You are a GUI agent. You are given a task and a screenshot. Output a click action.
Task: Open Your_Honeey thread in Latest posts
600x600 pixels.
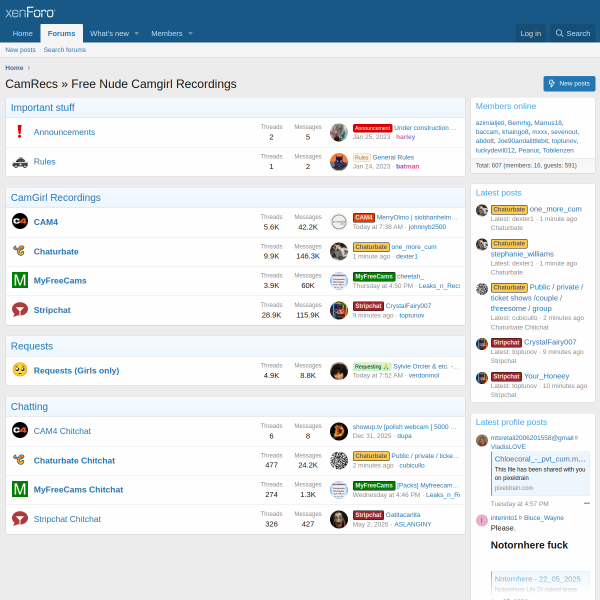point(546,376)
